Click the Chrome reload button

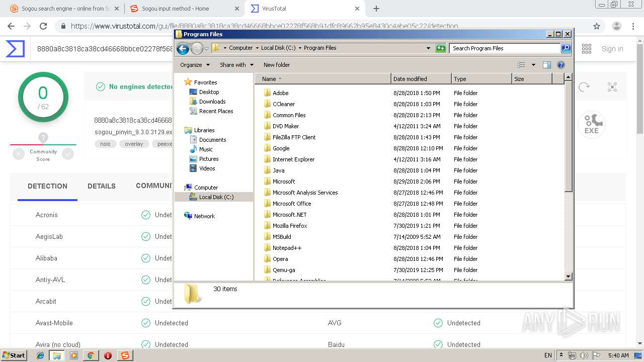[43, 26]
